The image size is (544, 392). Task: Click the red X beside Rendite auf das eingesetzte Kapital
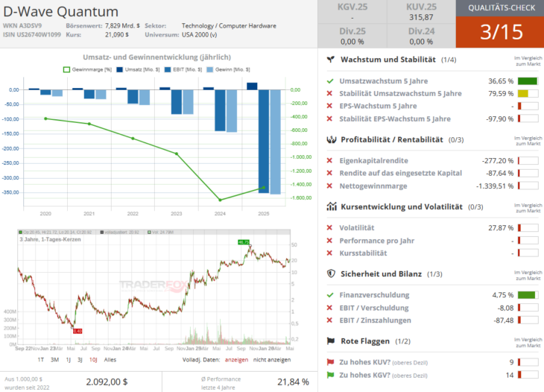pyautogui.click(x=329, y=173)
